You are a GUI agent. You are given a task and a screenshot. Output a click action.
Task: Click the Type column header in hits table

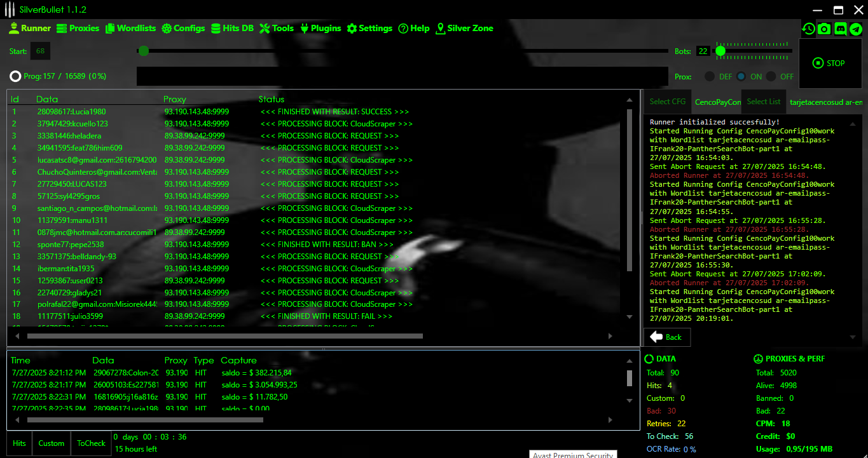click(x=203, y=360)
